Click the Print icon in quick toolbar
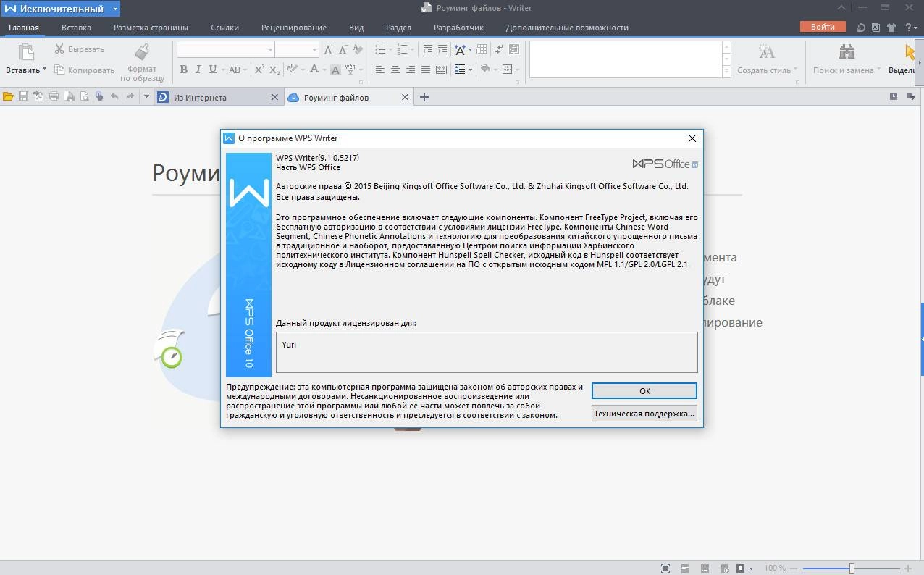Image resolution: width=924 pixels, height=575 pixels. 54,96
